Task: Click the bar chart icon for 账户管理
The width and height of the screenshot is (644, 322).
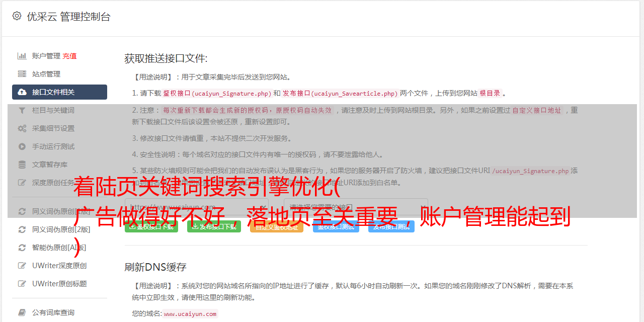Action: tap(22, 56)
